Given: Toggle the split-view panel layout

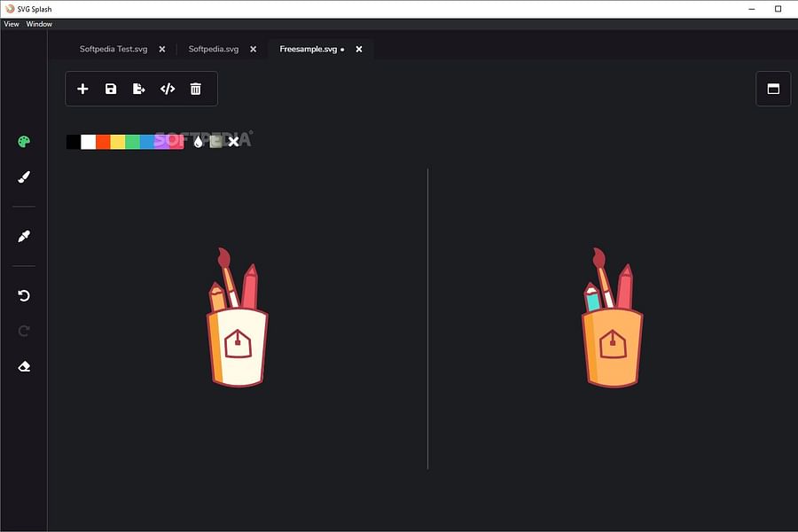Looking at the screenshot, I should (772, 89).
